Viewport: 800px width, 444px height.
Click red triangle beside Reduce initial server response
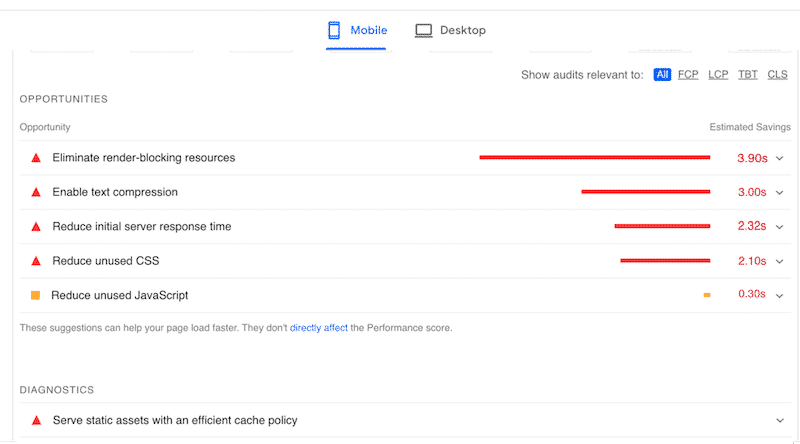pyautogui.click(x=36, y=227)
